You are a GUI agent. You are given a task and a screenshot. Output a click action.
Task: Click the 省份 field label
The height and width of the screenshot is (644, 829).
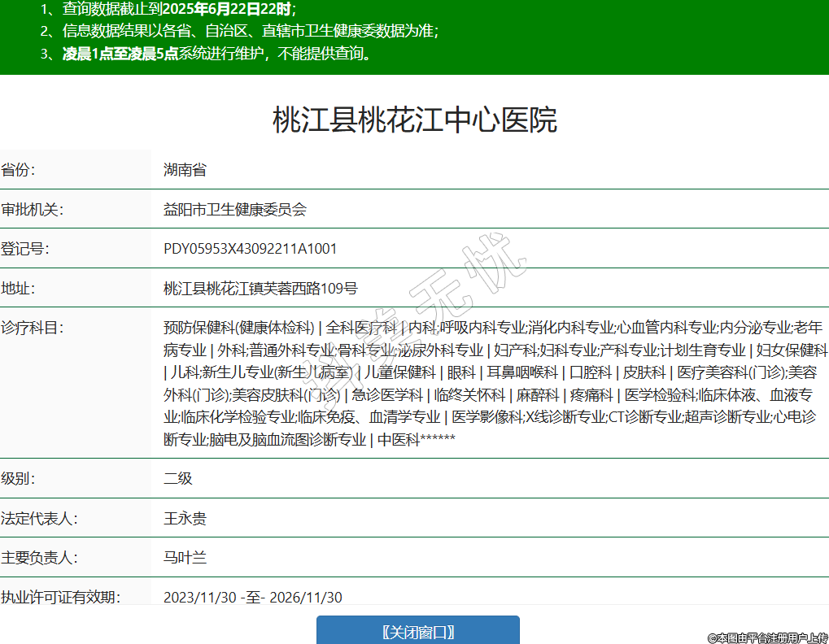click(19, 170)
